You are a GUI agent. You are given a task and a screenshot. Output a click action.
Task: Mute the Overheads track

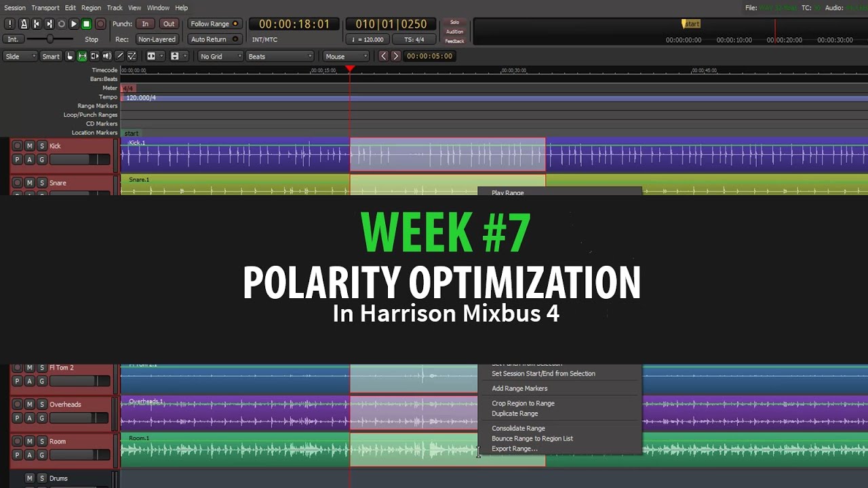tap(30, 405)
